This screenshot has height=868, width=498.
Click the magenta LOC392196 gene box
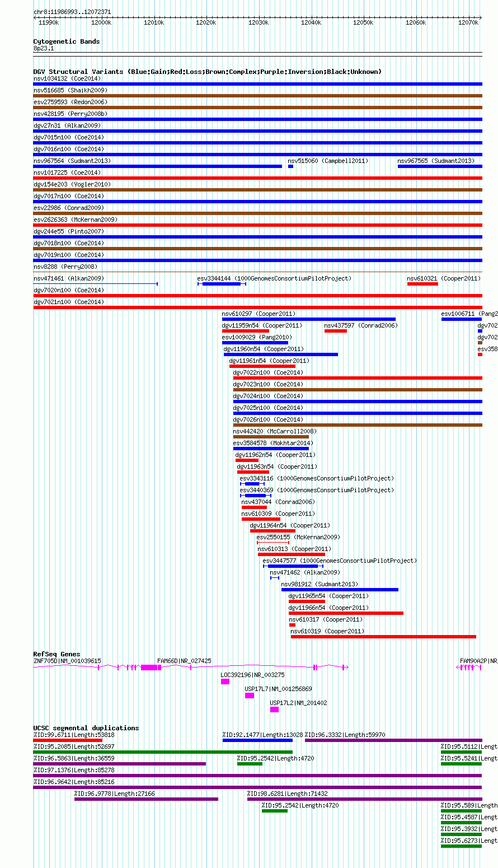(225, 682)
